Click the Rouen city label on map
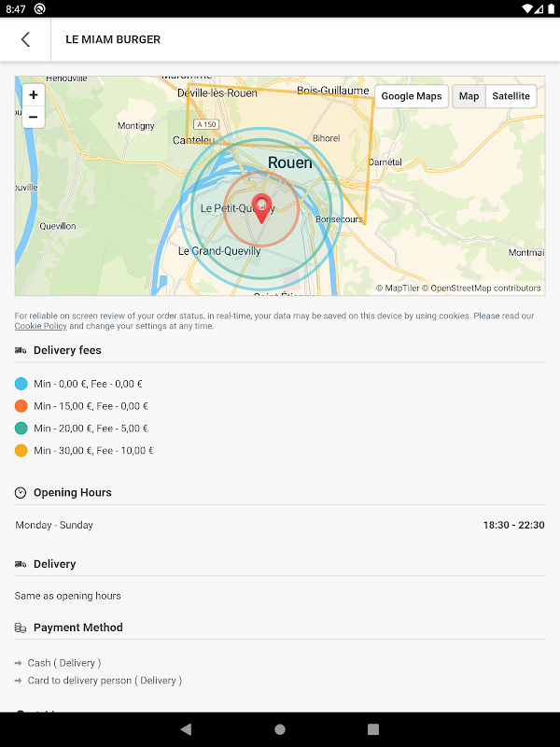This screenshot has width=560, height=747. (290, 162)
